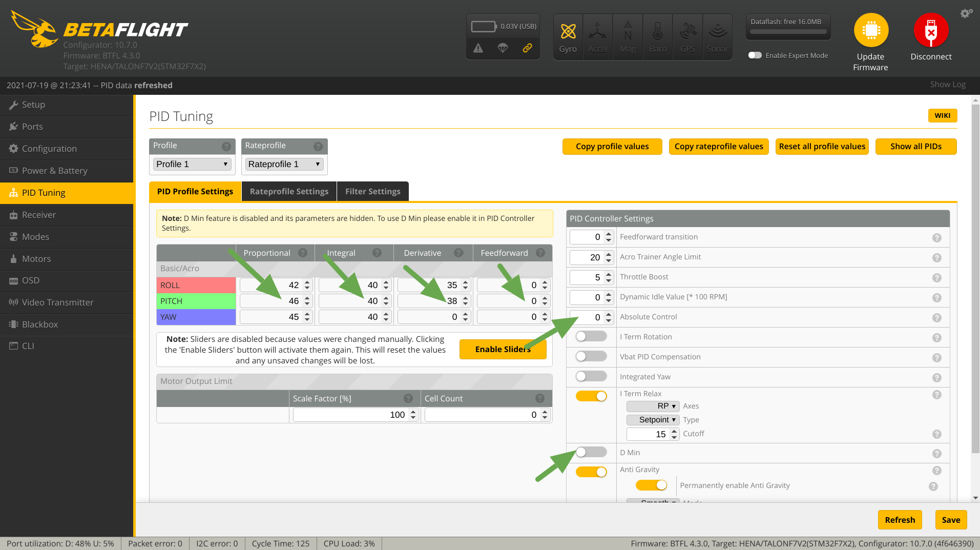
Task: Expand the Rateprofile 1 dropdown
Action: coord(284,164)
